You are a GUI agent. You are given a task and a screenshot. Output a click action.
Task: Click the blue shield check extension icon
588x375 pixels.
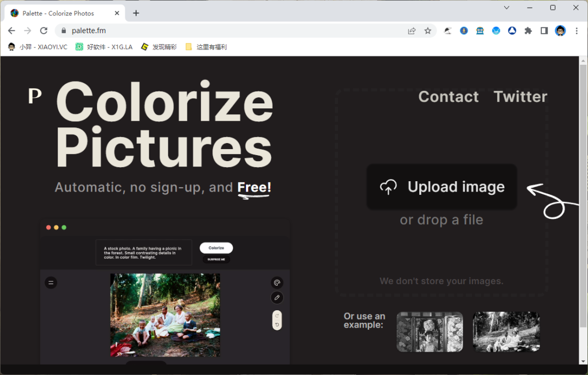(x=496, y=30)
